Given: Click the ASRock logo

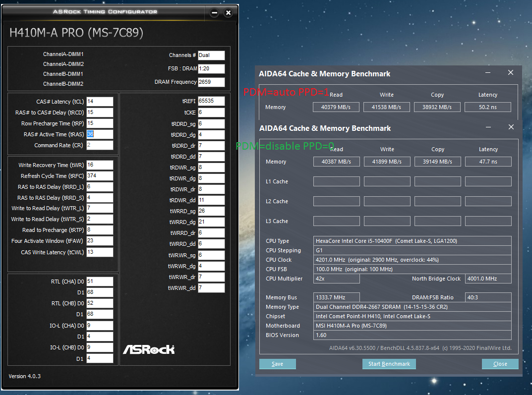Looking at the screenshot, I should (x=149, y=349).
